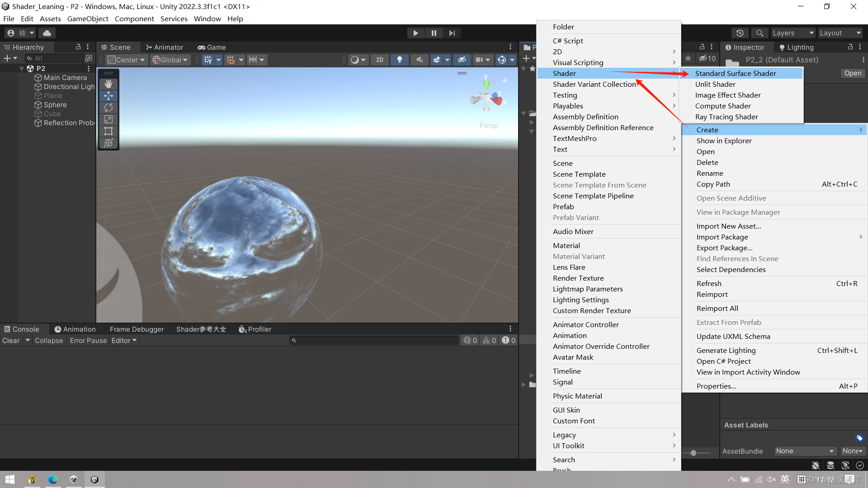Open the Center pivot dropdown
Image resolution: width=868 pixels, height=488 pixels.
pos(127,60)
